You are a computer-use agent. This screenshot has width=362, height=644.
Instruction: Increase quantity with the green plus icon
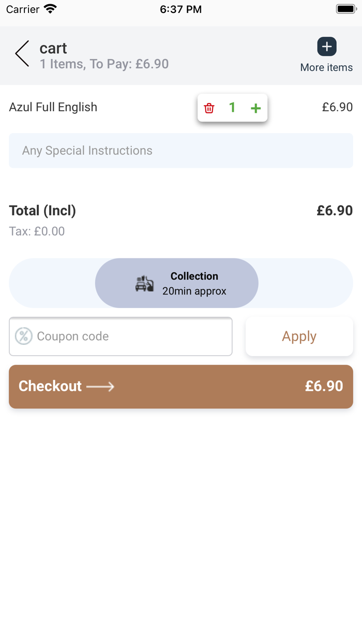[x=255, y=108]
